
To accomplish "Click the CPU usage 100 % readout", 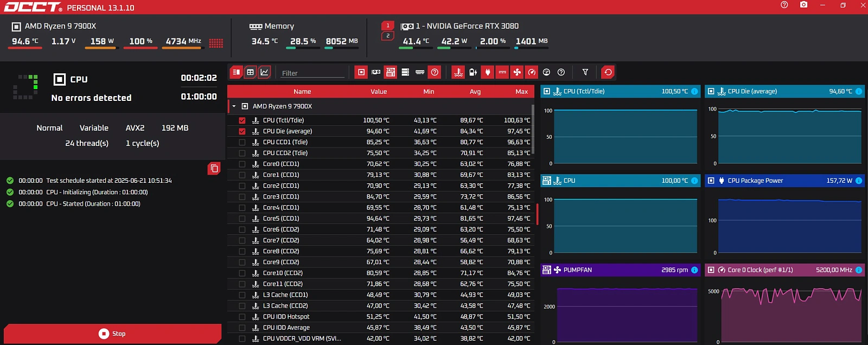I will point(141,41).
